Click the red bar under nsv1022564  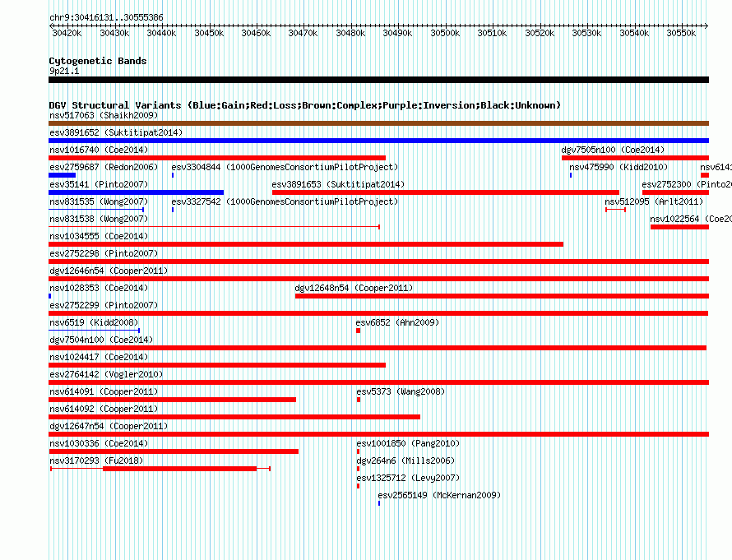[x=679, y=227]
